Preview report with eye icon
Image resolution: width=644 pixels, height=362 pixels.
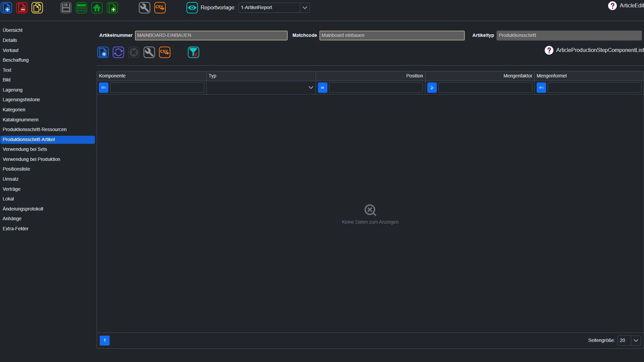[x=192, y=8]
